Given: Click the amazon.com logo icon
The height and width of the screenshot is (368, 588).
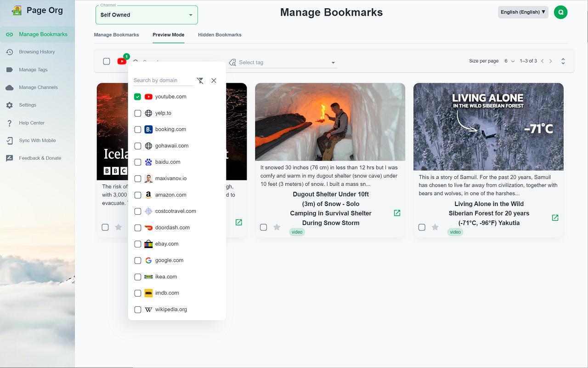Looking at the screenshot, I should tap(148, 195).
